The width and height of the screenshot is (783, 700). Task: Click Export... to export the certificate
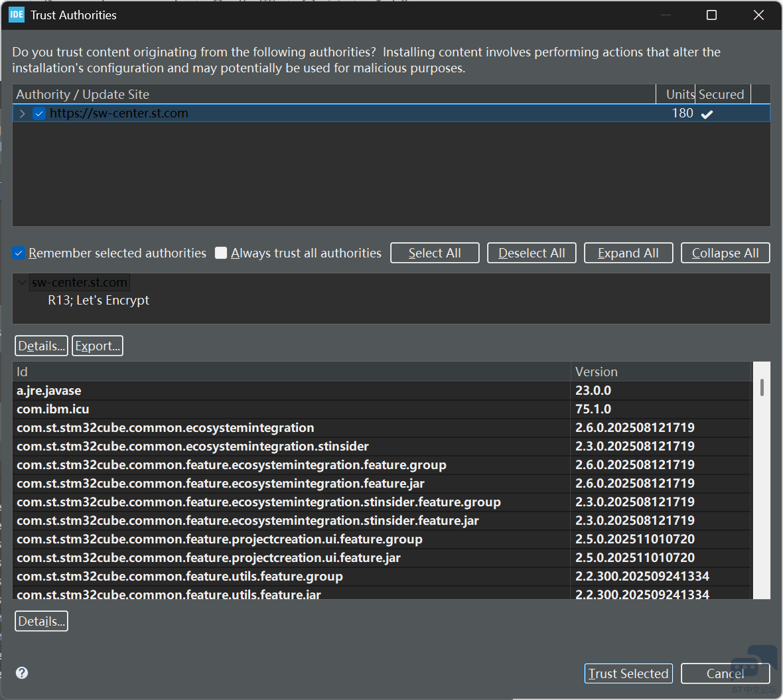click(98, 346)
